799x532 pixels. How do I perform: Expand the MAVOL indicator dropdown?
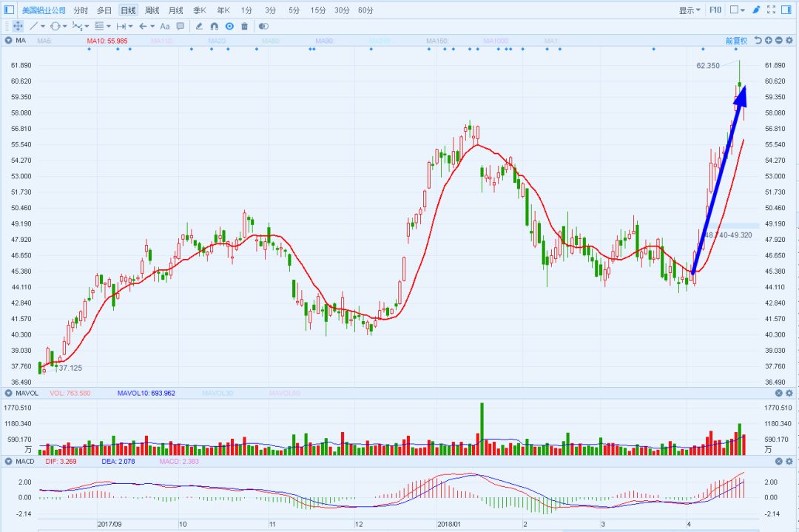(x=8, y=393)
